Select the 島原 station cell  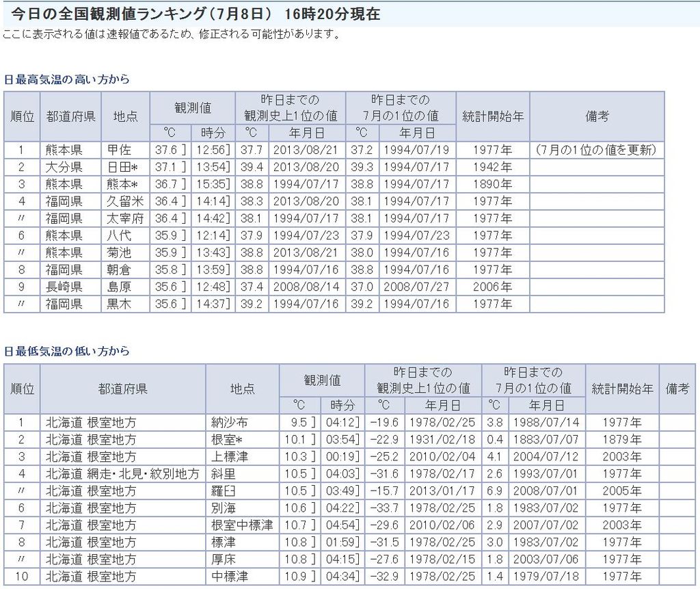(x=119, y=287)
